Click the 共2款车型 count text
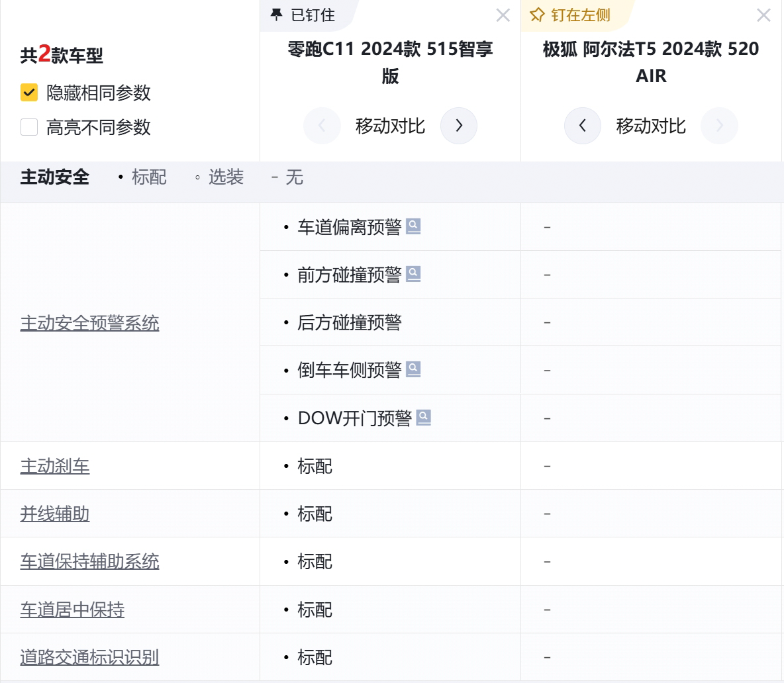Image resolution: width=784 pixels, height=683 pixels. pyautogui.click(x=62, y=54)
